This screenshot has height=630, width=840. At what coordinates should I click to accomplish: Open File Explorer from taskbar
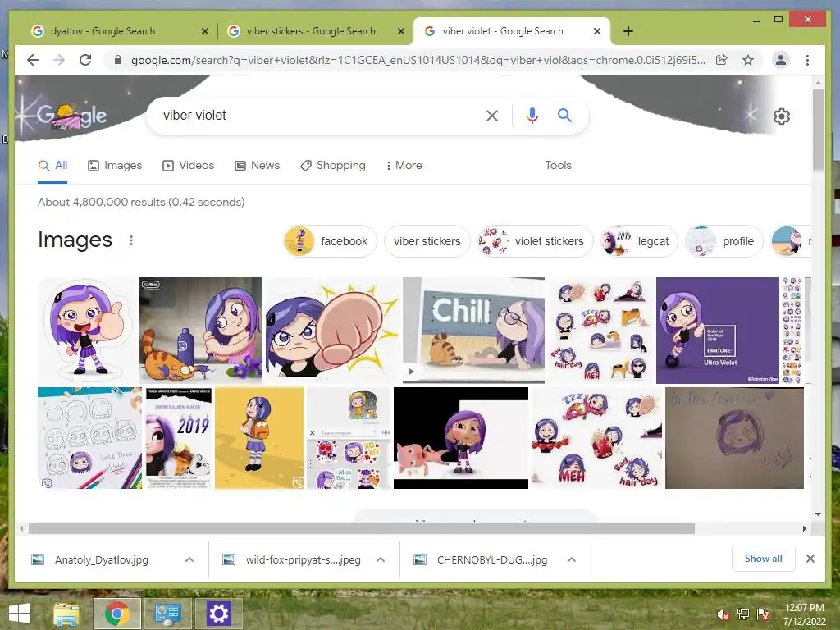[x=66, y=614]
